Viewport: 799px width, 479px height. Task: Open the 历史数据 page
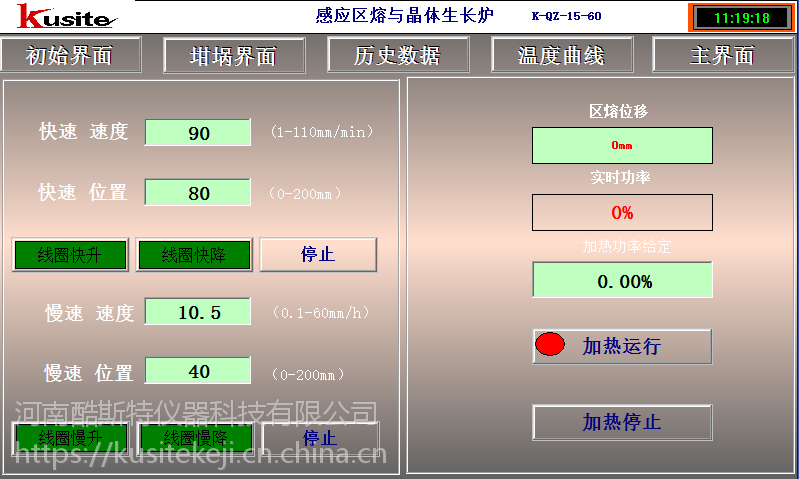coord(397,55)
